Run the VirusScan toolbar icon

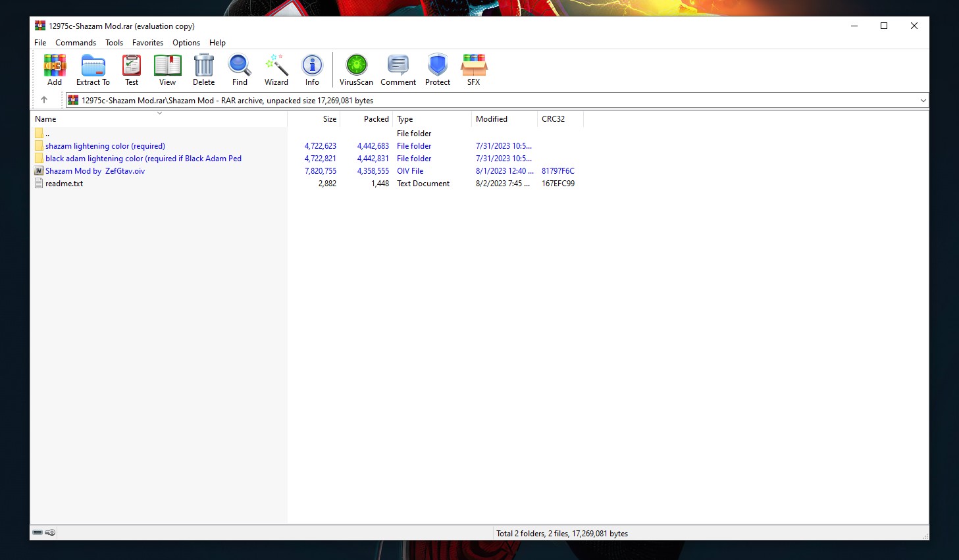click(x=355, y=69)
